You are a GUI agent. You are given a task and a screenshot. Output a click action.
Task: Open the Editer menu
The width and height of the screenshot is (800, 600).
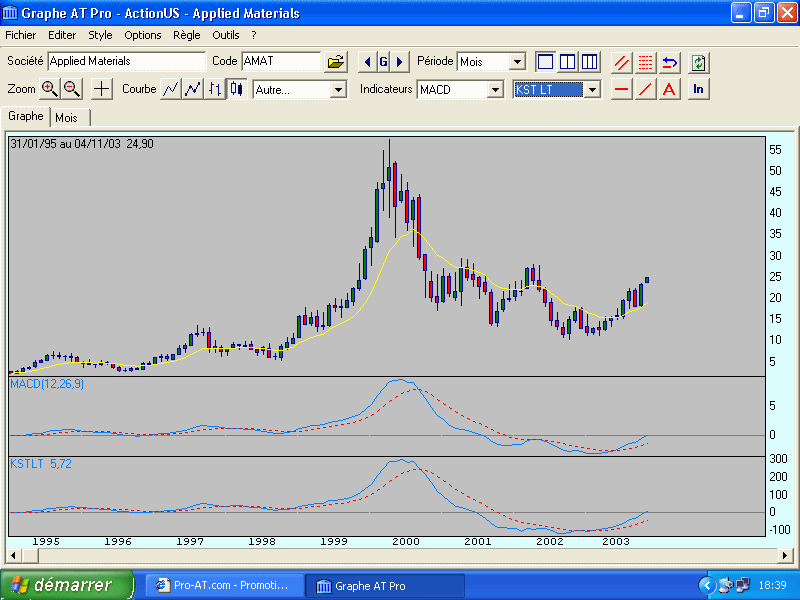(62, 35)
